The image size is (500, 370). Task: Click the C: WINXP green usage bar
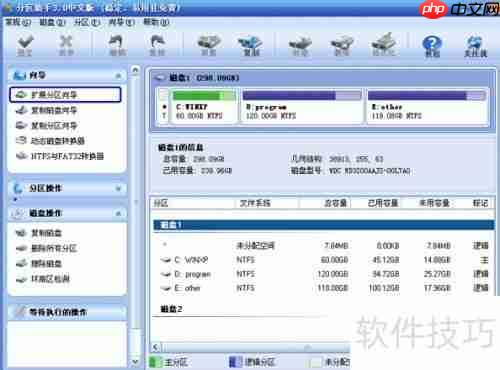click(204, 96)
